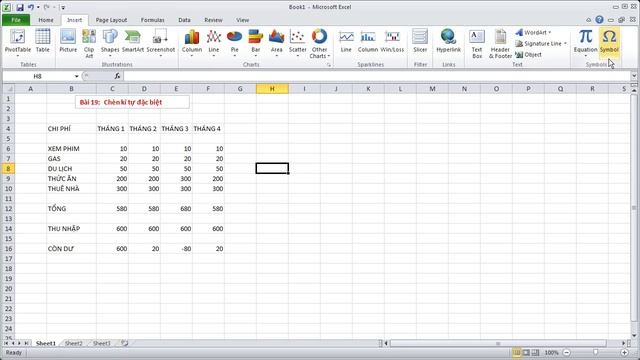Image resolution: width=640 pixels, height=360 pixels.
Task: Insert a Column chart
Action: pos(191,42)
